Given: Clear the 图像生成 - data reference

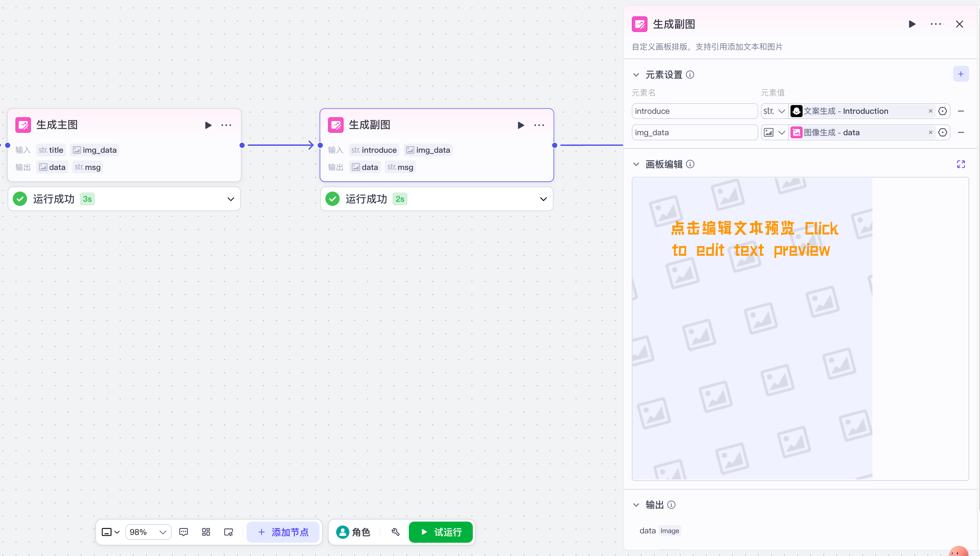Looking at the screenshot, I should pyautogui.click(x=931, y=133).
